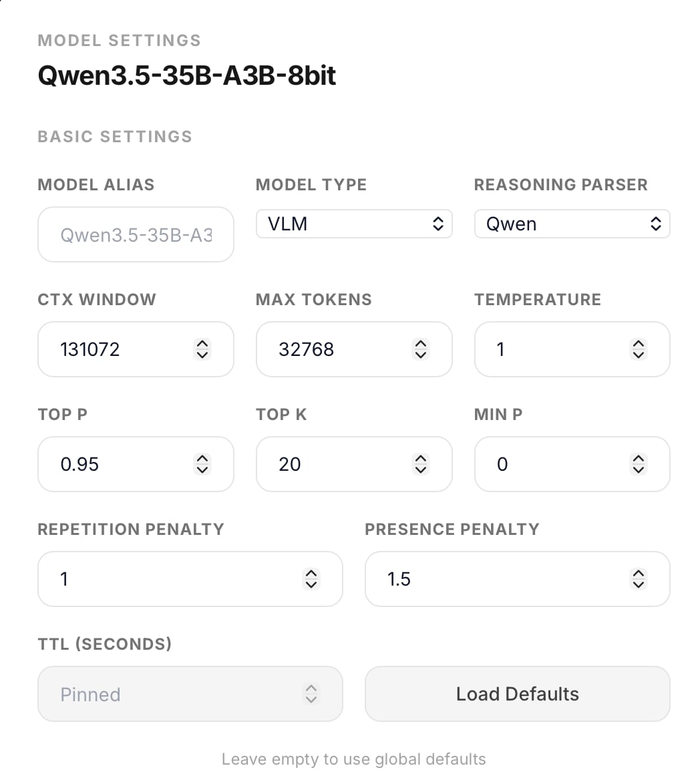Click the Model Alias input field

click(136, 234)
